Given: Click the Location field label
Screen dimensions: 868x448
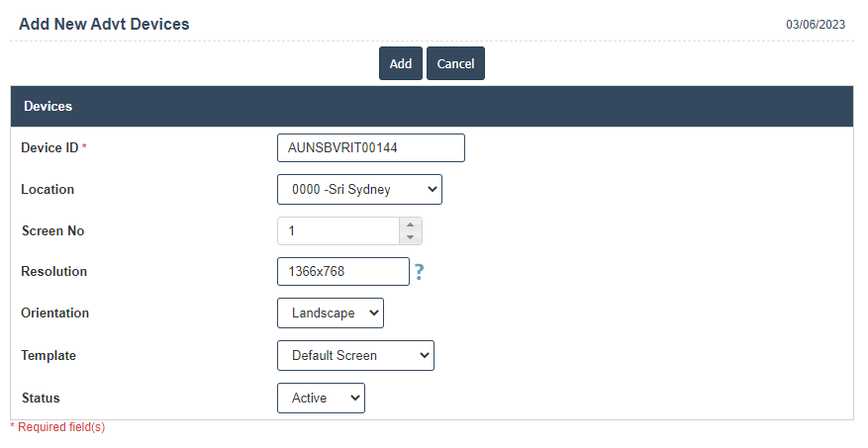Looking at the screenshot, I should click(48, 189).
